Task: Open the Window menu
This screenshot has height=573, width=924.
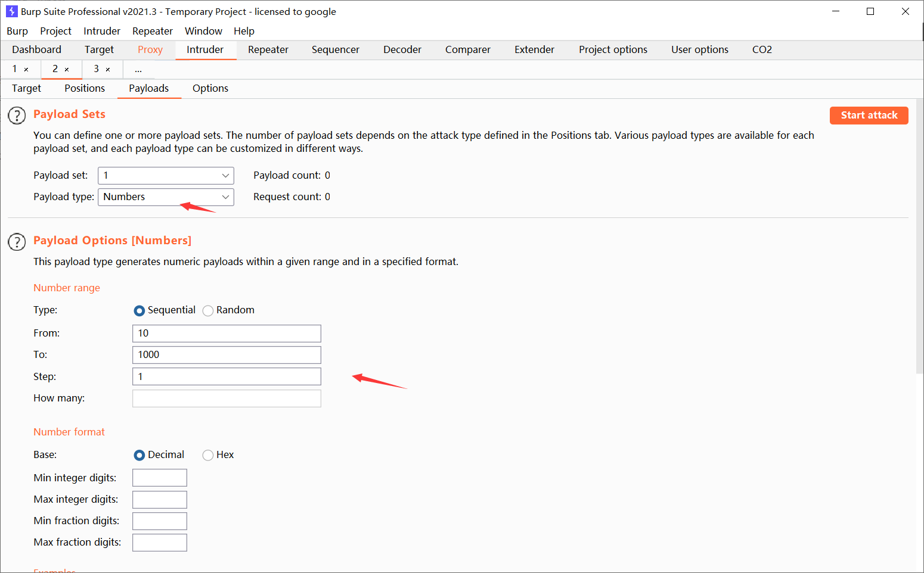Action: [x=203, y=31]
